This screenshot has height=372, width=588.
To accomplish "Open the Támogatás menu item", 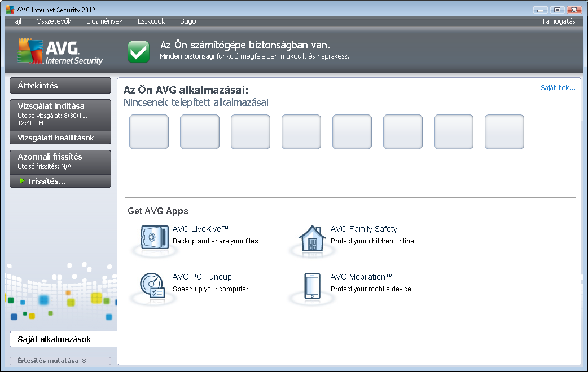I will (x=558, y=21).
